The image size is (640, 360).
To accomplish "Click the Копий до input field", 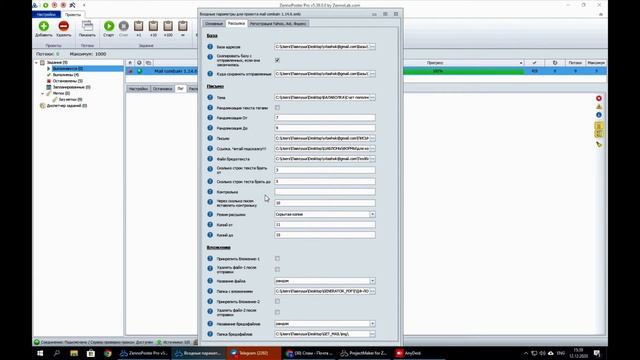I will pos(324,235).
